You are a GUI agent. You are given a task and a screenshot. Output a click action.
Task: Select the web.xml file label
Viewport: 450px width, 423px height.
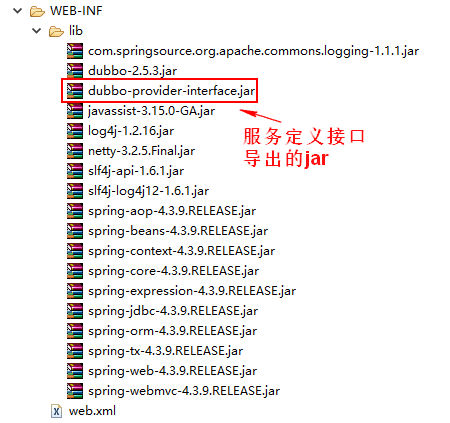tap(92, 411)
